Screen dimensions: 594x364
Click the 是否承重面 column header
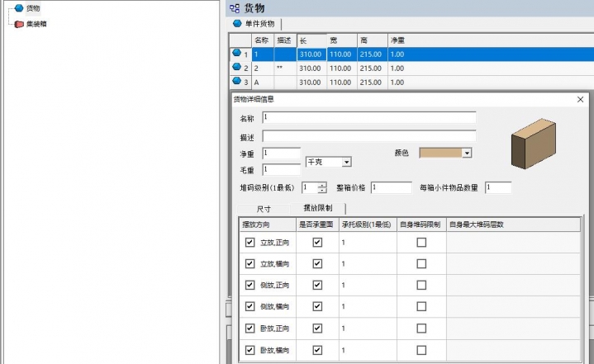[316, 225]
